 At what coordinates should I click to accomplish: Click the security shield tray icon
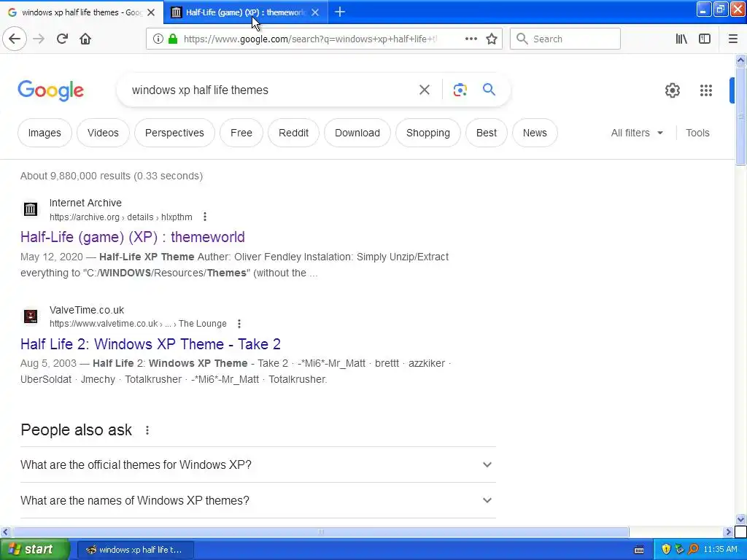point(666,550)
